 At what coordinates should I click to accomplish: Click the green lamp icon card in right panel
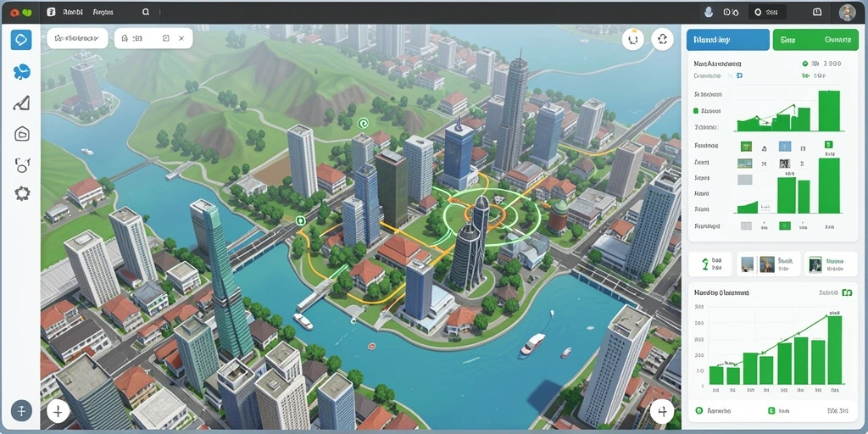click(710, 264)
